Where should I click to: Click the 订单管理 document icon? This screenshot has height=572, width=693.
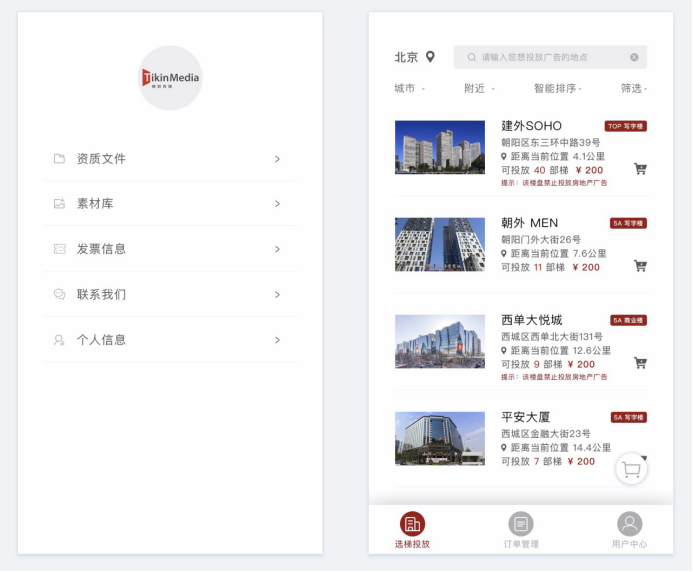[521, 524]
